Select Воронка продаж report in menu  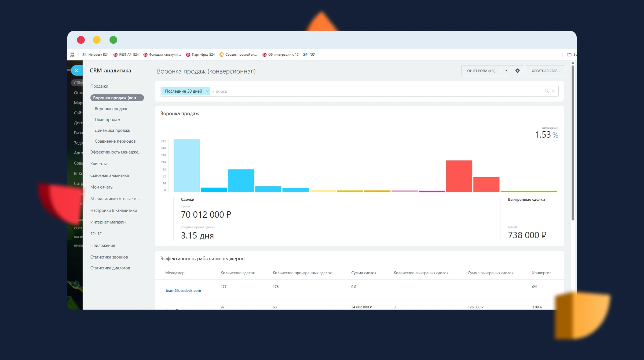click(111, 109)
